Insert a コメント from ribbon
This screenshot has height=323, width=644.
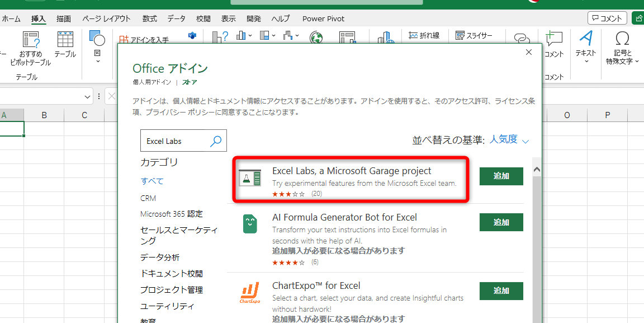tap(553, 44)
